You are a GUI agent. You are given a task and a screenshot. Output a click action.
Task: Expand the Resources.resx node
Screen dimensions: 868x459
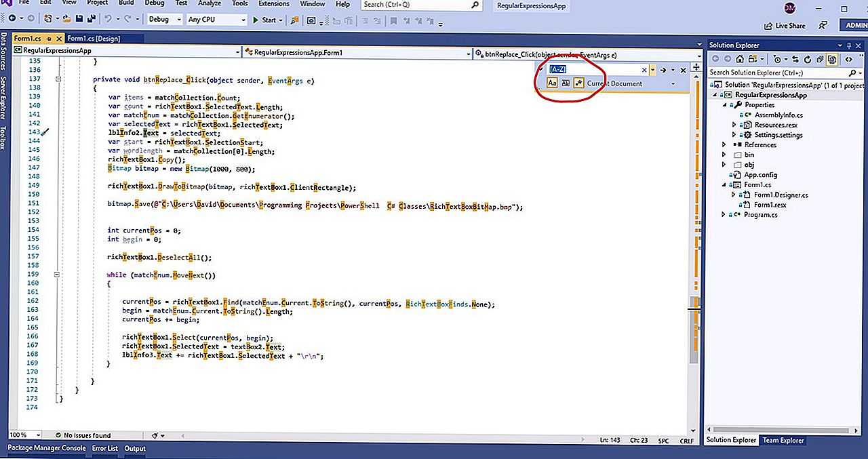coord(734,125)
